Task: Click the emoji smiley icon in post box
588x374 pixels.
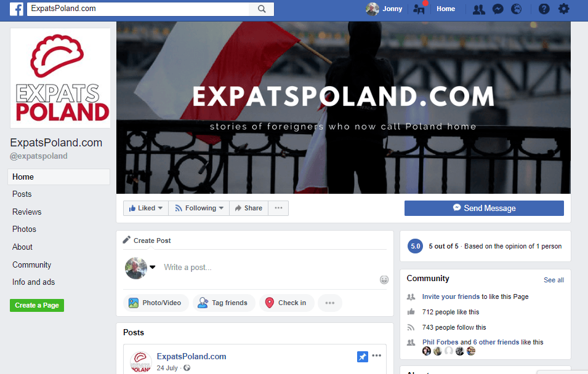Action: pos(384,279)
